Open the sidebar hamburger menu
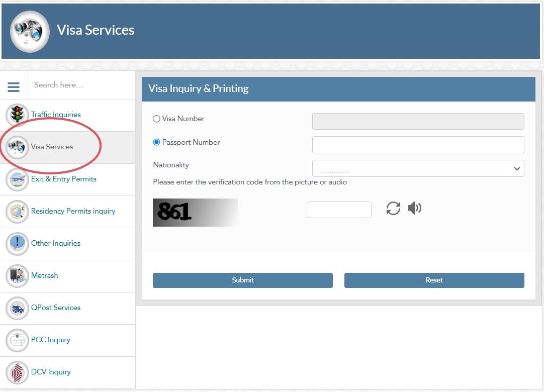 [x=14, y=85]
